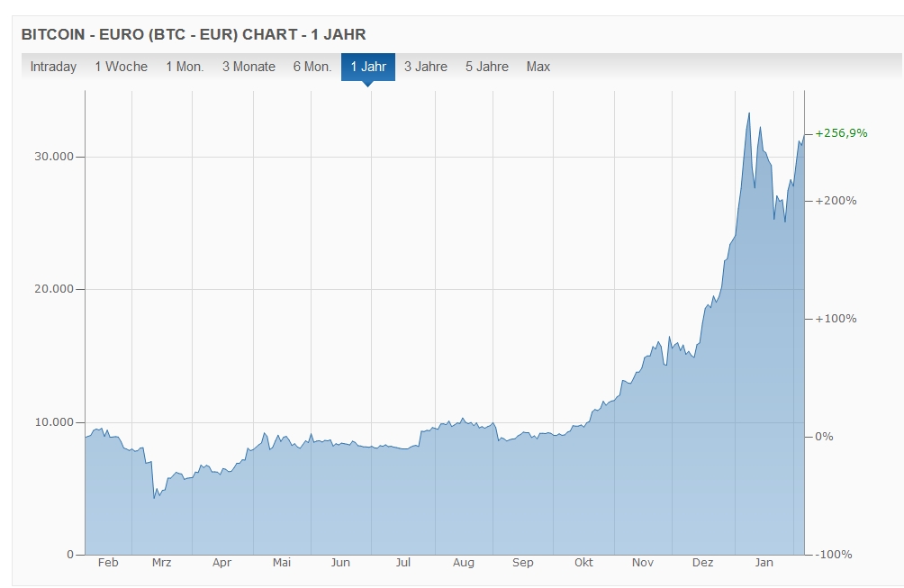Click the 0% right axis label
The image size is (904, 588).
[825, 437]
